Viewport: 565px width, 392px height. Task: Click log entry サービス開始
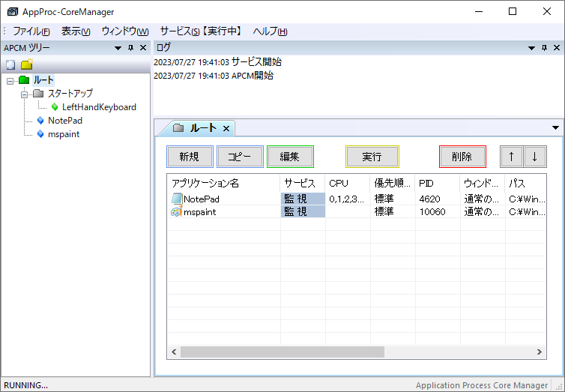(217, 62)
